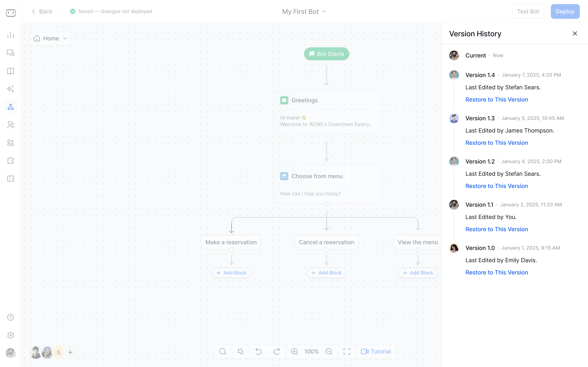The image size is (588, 367).
Task: Click the AI sparkles sidebar icon
Action: (10, 89)
